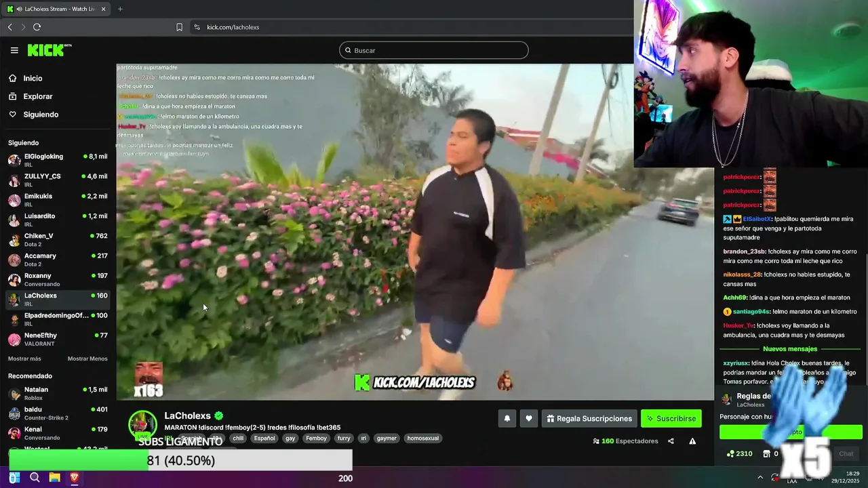This screenshot has height=488, width=868.
Task: Click the 160 Espectadores viewer count
Action: 625,441
